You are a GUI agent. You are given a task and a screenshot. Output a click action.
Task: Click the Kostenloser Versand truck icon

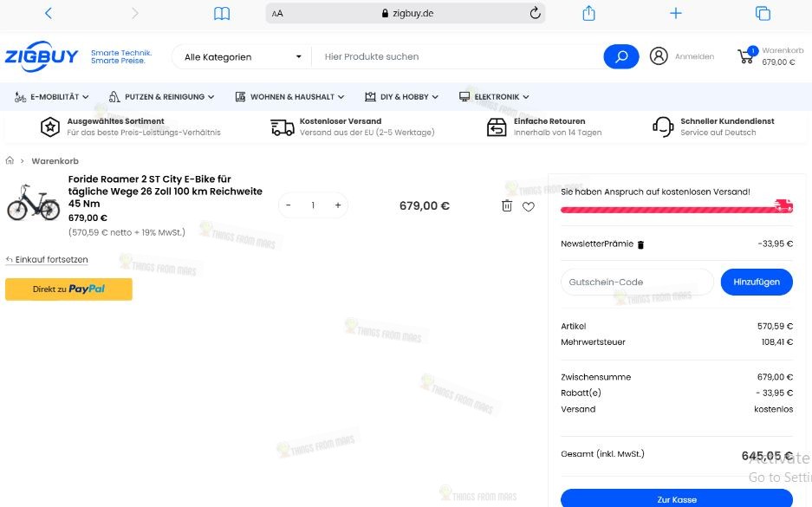(283, 127)
